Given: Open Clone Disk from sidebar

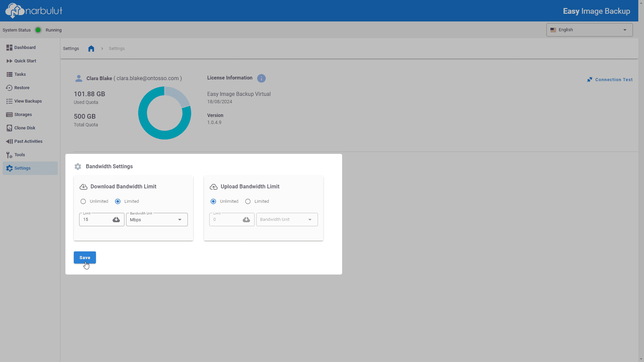Looking at the screenshot, I should [x=30, y=128].
